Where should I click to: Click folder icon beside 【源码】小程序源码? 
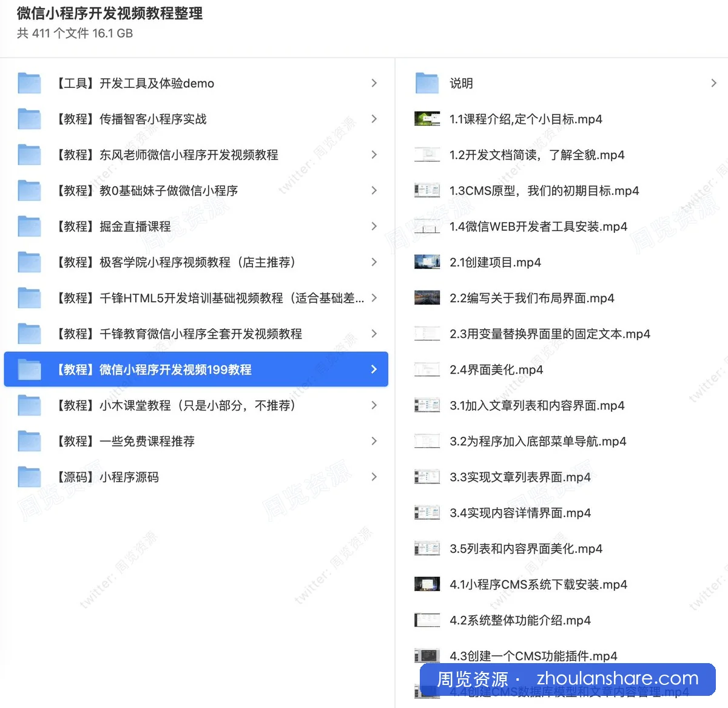[29, 477]
